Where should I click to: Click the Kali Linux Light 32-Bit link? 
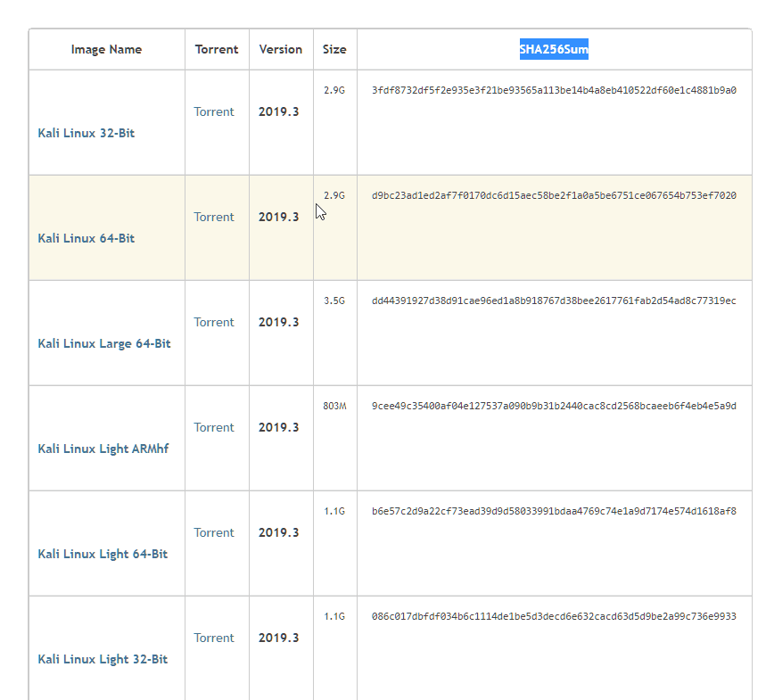tap(103, 659)
